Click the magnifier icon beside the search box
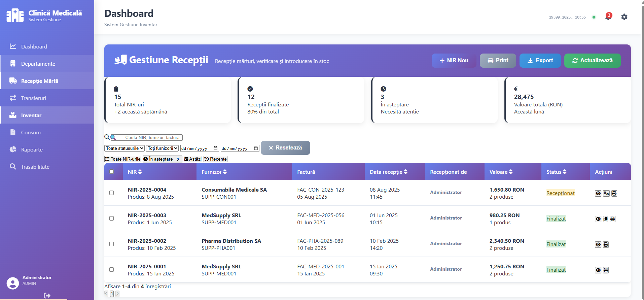 (x=107, y=137)
